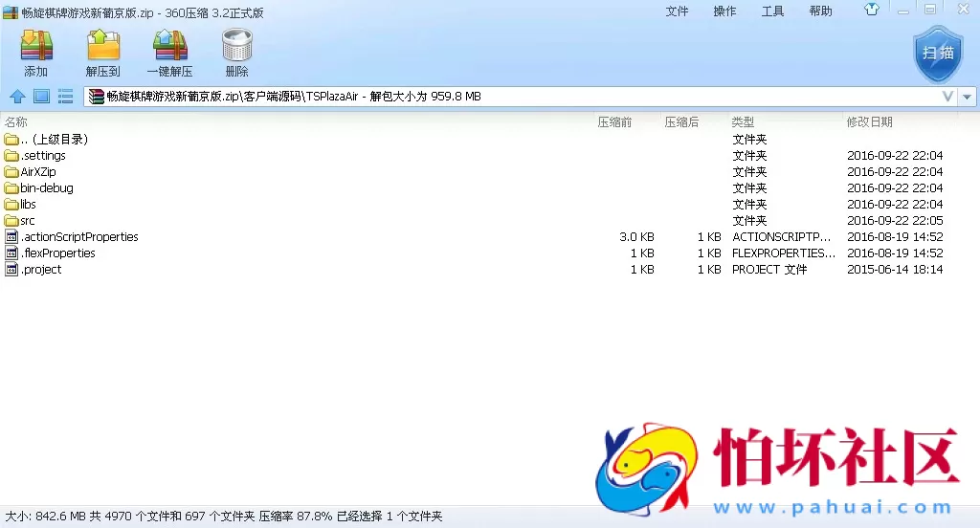Sort by 类型 column header

coord(743,121)
